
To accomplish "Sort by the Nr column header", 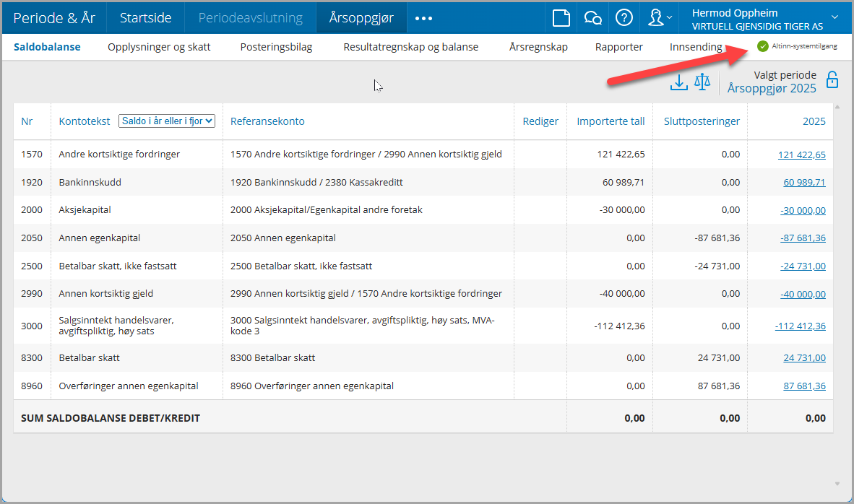I will 27,121.
